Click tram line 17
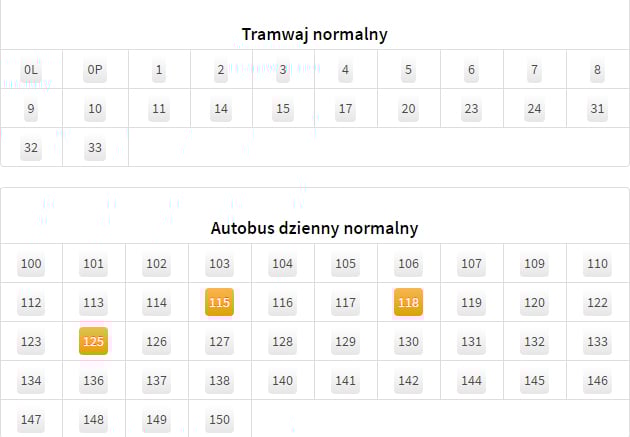 pos(346,109)
